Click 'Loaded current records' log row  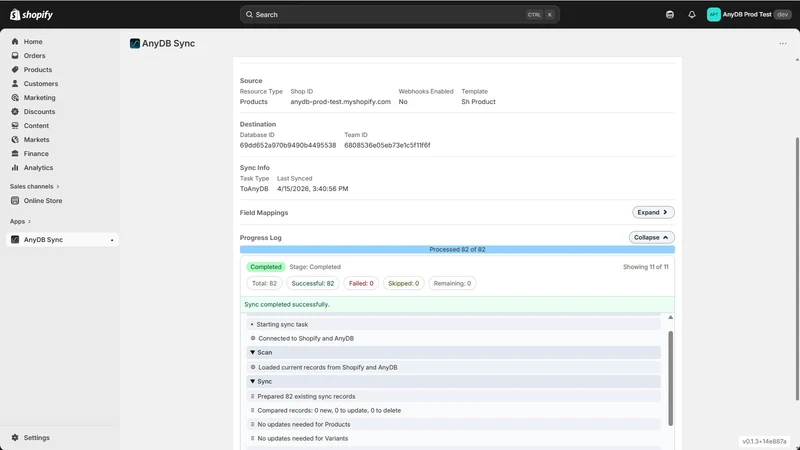(454, 367)
